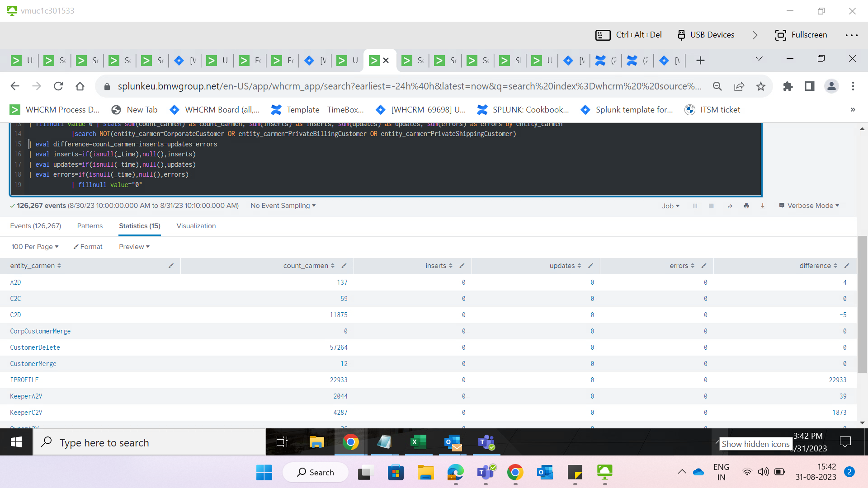Screen dimensions: 868x488
Task: Sort by the inserts column header
Action: tap(436, 266)
